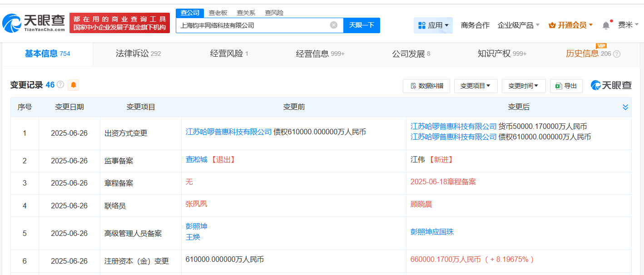Image resolution: width=644 pixels, height=275 pixels.
Task: Switch to the 知识产权 tab
Action: pyautogui.click(x=501, y=54)
